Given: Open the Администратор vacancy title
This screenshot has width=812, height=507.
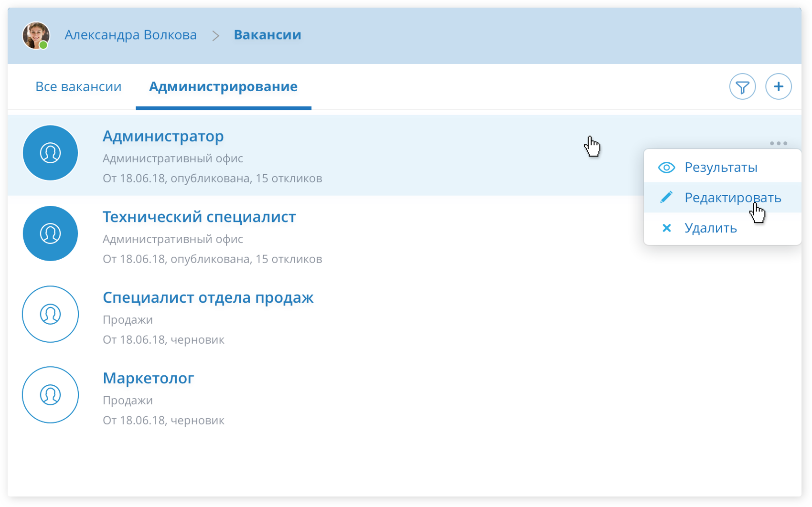Looking at the screenshot, I should 163,136.
